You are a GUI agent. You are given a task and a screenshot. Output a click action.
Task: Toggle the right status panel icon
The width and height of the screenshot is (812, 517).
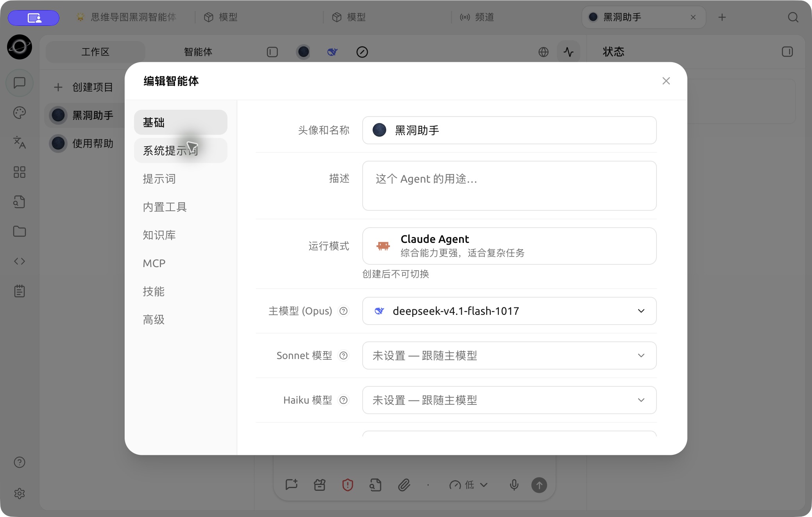787,52
